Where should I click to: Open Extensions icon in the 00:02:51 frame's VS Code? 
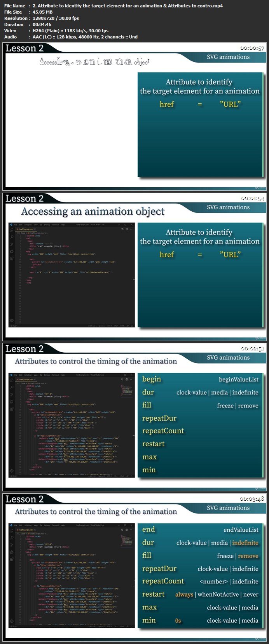[12, 409]
